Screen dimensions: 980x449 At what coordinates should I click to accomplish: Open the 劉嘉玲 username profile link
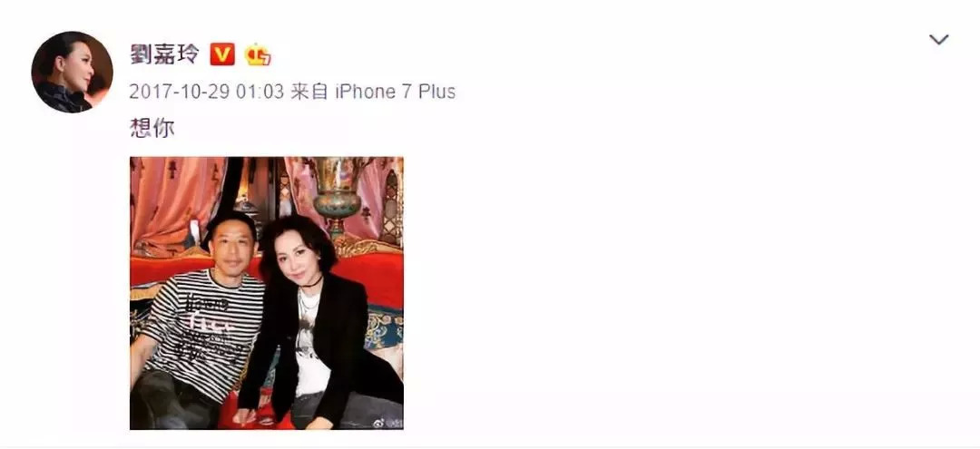point(164,54)
